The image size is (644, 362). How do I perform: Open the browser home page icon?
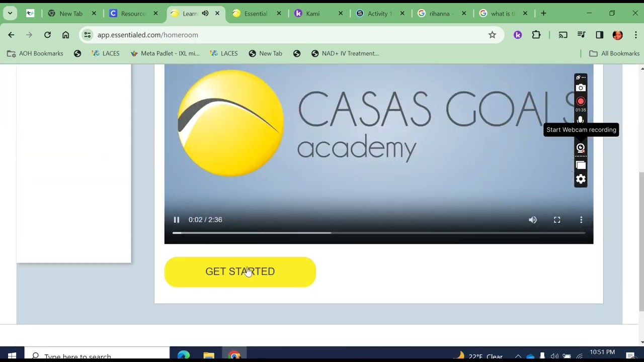coord(65,35)
